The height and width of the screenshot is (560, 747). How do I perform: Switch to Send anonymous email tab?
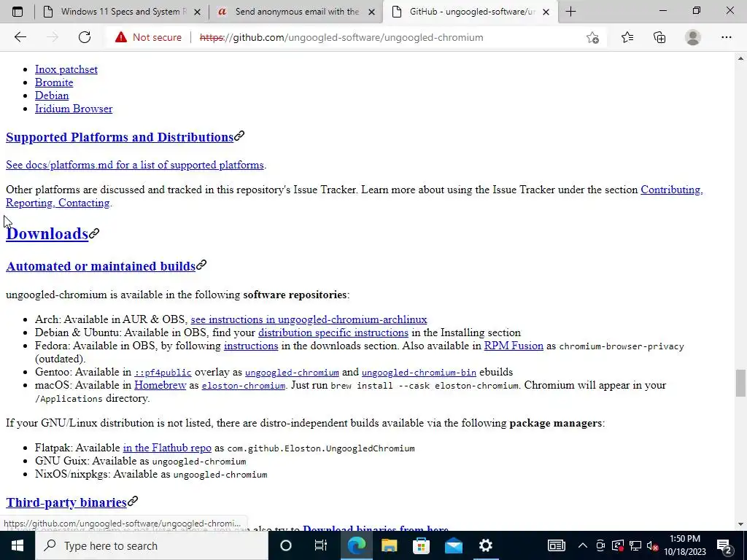(295, 12)
